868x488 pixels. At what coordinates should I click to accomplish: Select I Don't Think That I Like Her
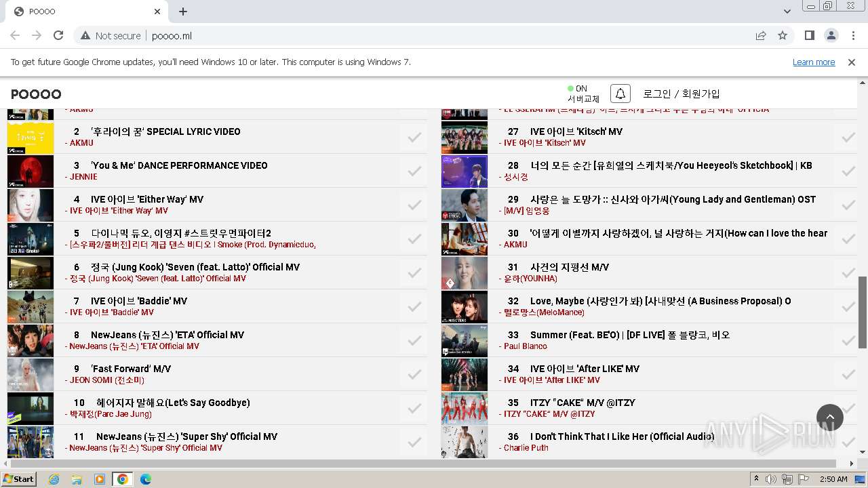[622, 436]
